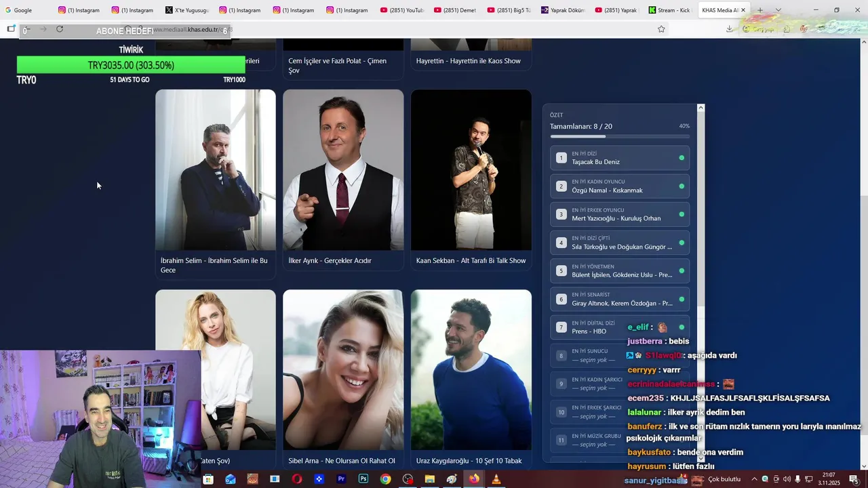This screenshot has width=868, height=488.
Task: Click the volume icon in the system tray
Action: tap(787, 479)
